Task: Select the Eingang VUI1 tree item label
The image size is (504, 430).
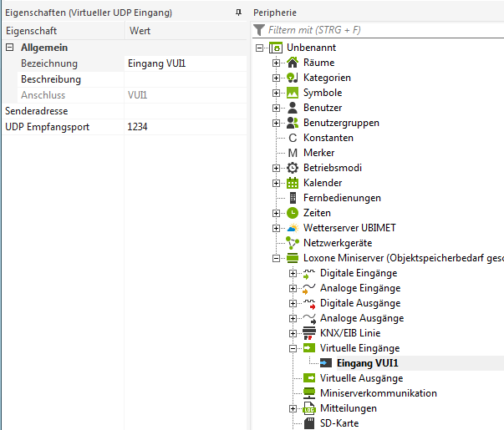Action: [368, 363]
